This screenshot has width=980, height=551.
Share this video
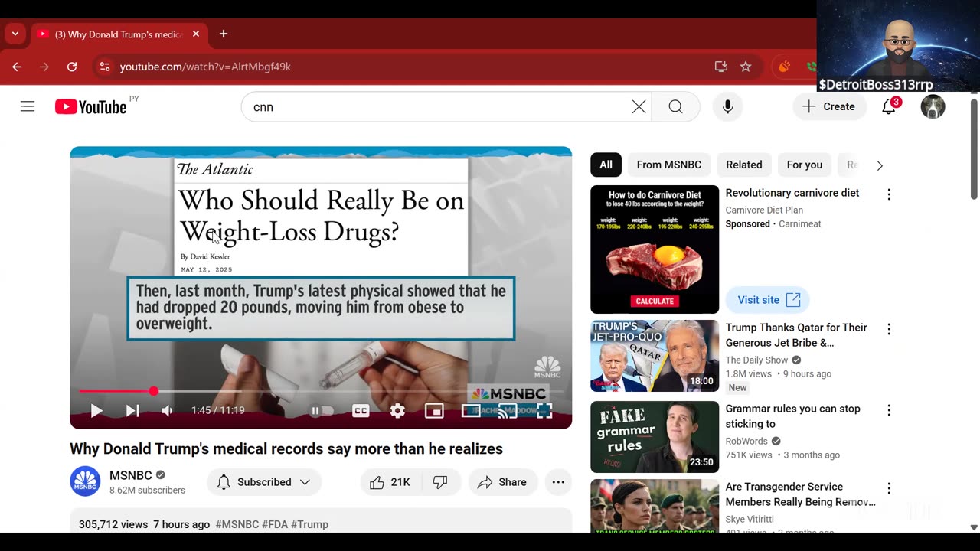click(x=502, y=482)
